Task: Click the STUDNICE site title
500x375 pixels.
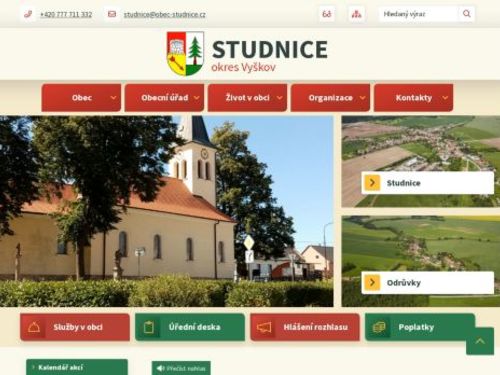Action: tap(270, 50)
